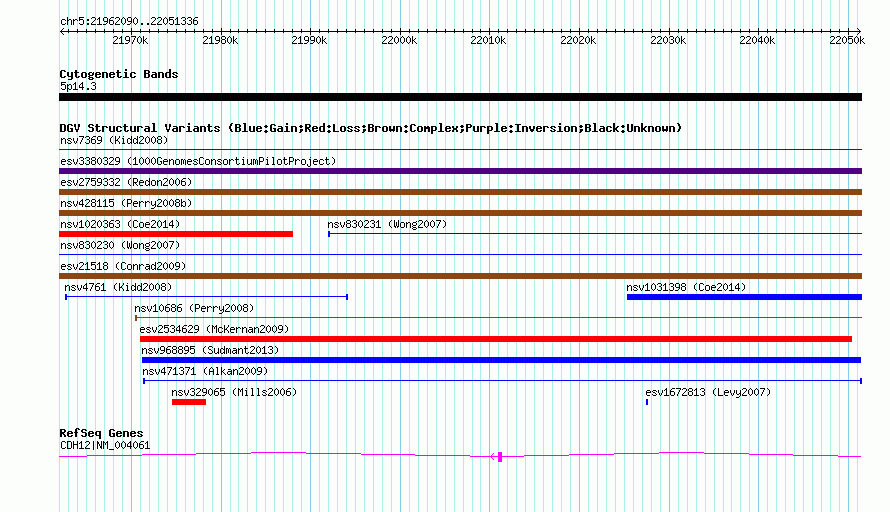Open the nsv471371 (Alkan2009) label
The height and width of the screenshot is (512, 890).
205,371
